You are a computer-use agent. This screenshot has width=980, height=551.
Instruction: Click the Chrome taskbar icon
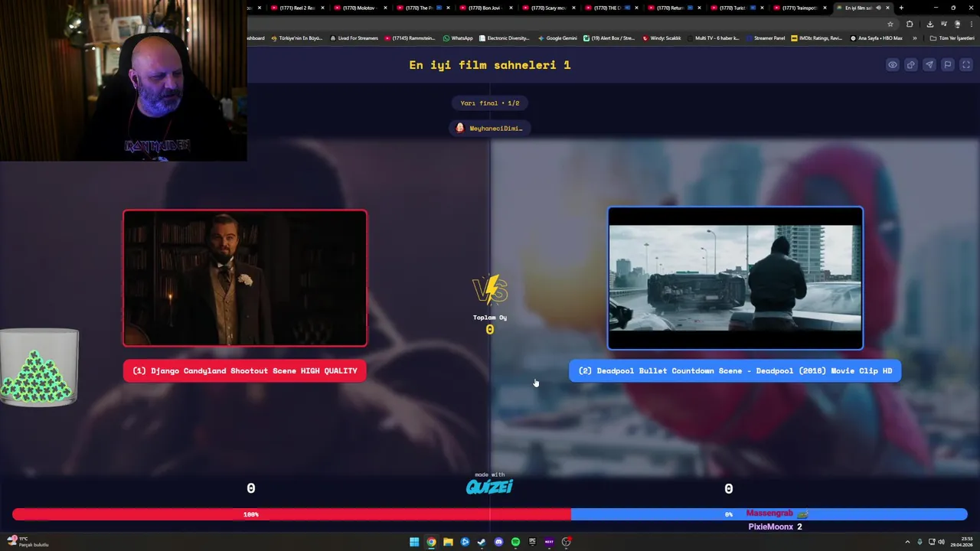[x=431, y=542]
